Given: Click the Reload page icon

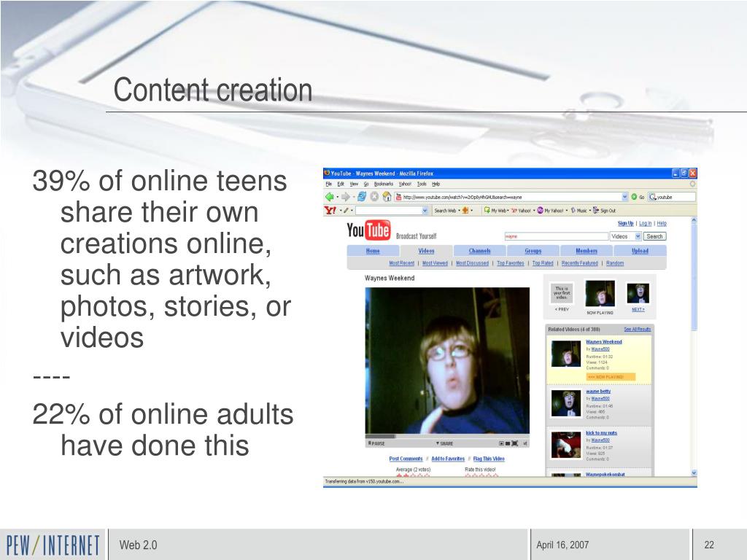Looking at the screenshot, I should click(x=362, y=197).
